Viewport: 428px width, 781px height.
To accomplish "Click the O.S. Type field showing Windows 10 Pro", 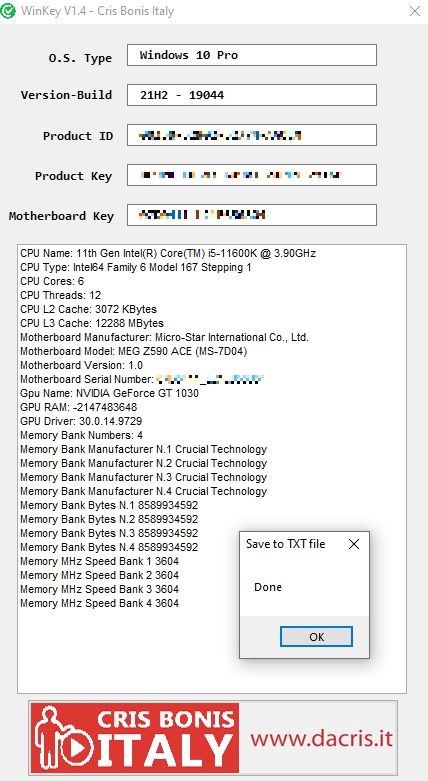I will tap(252, 55).
